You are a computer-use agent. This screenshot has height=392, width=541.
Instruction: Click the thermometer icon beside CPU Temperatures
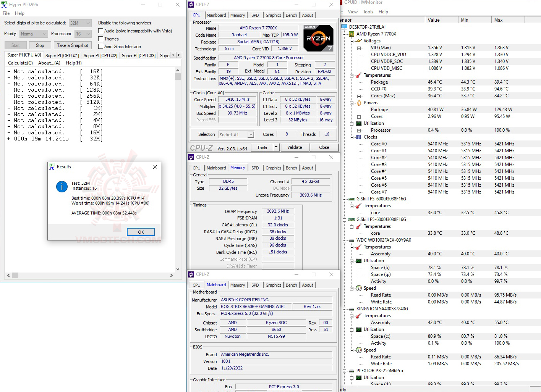(x=359, y=75)
